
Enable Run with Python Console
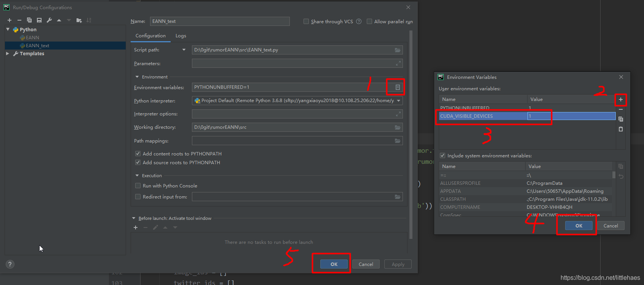click(138, 186)
